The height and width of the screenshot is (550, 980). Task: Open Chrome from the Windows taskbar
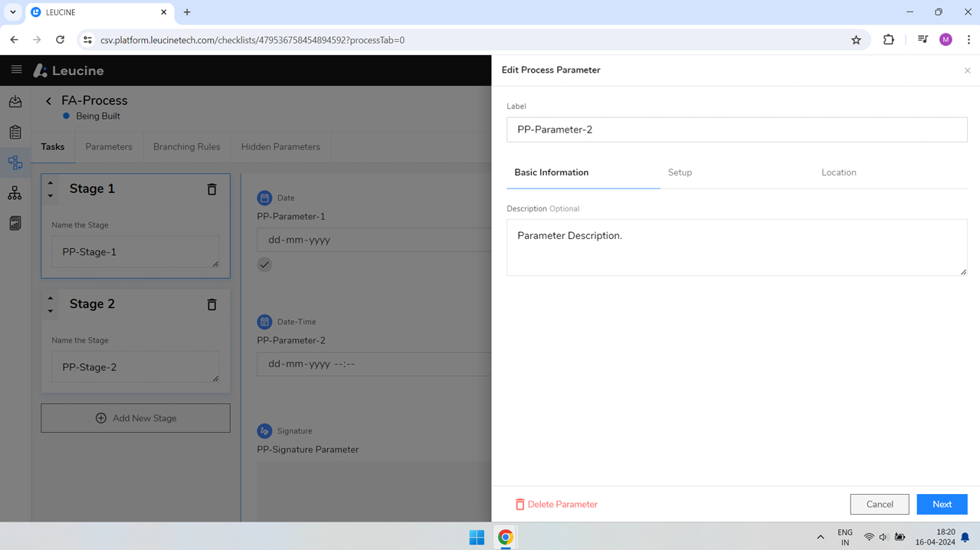[505, 537]
